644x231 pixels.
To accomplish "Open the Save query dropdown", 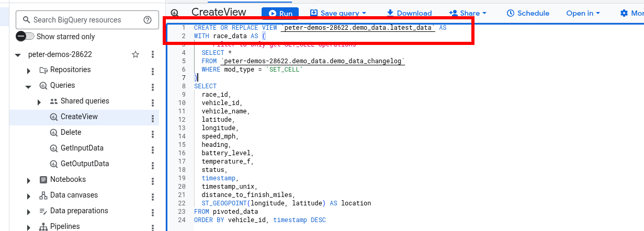I will click(337, 13).
